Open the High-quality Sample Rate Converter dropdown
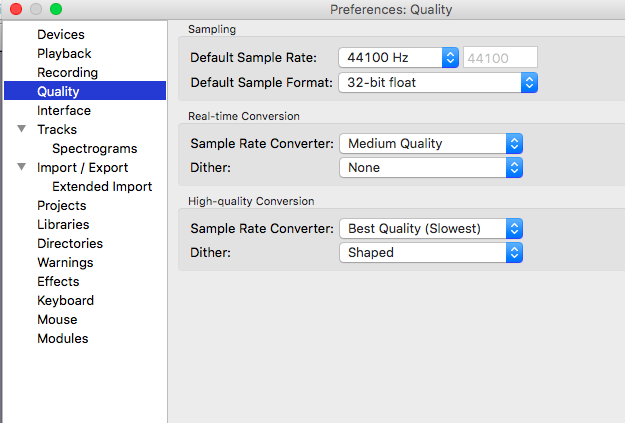 pos(430,229)
